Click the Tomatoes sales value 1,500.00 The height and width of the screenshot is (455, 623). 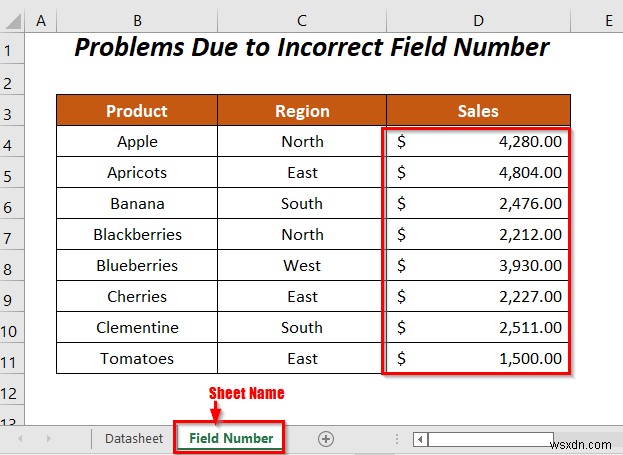[478, 359]
